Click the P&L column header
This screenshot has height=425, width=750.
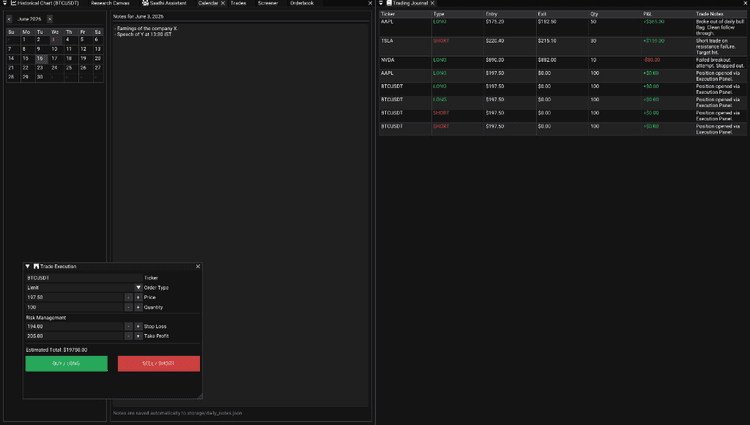(667, 14)
